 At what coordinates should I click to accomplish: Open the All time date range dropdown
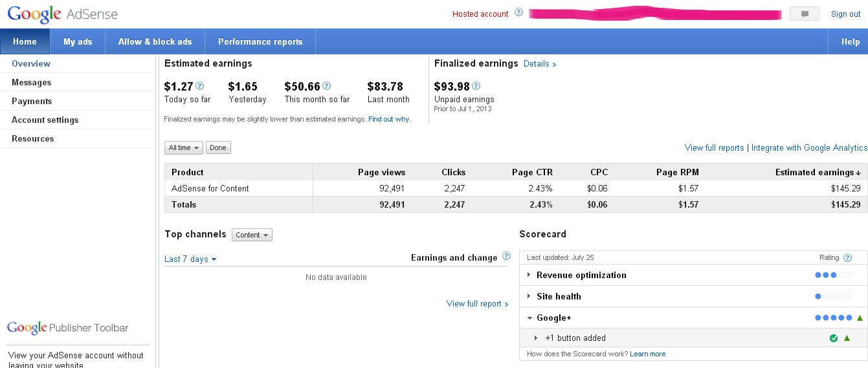click(184, 147)
